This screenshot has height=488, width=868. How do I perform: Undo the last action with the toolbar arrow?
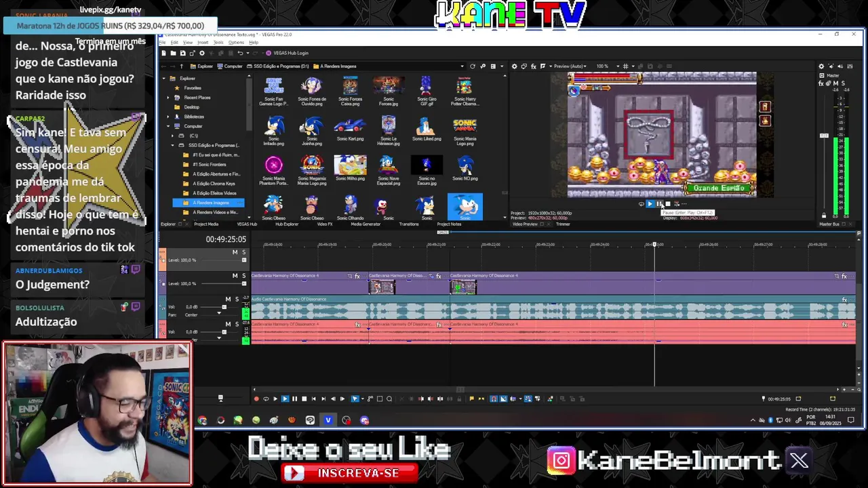(x=240, y=53)
